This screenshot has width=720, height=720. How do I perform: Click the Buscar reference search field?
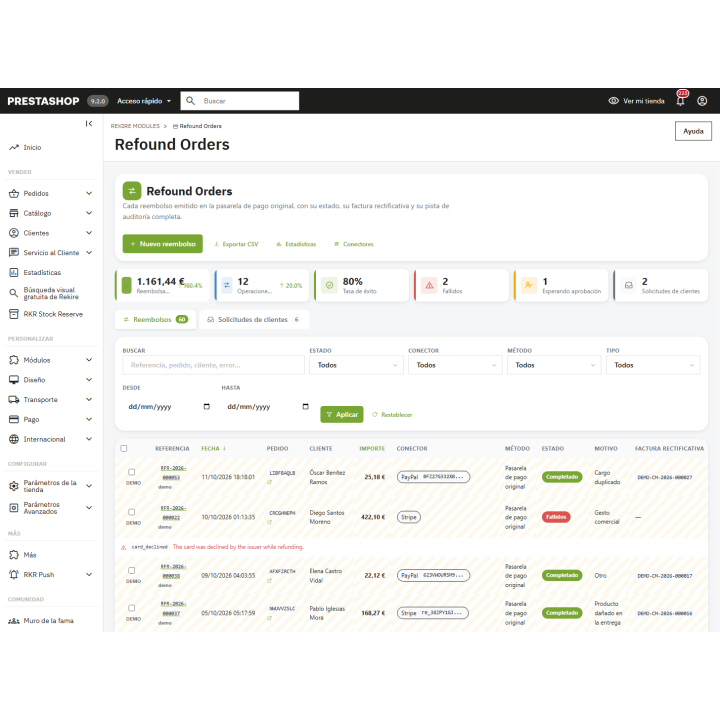[214, 365]
